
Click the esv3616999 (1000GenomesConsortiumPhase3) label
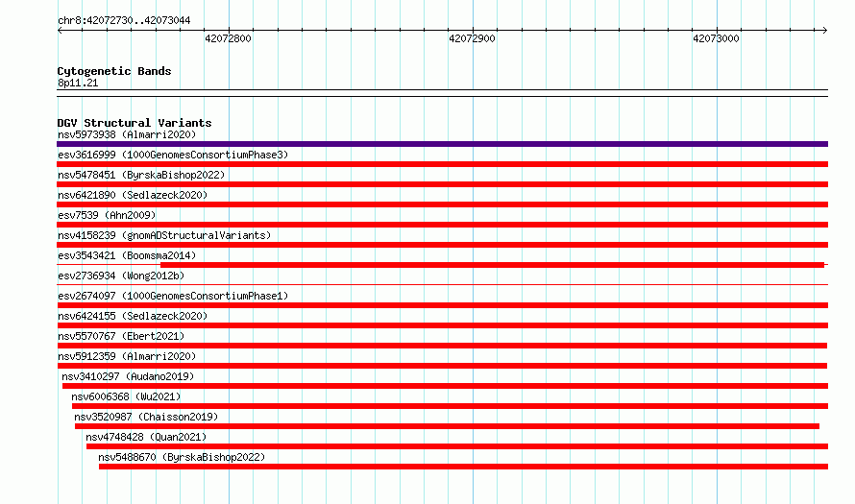click(x=173, y=155)
